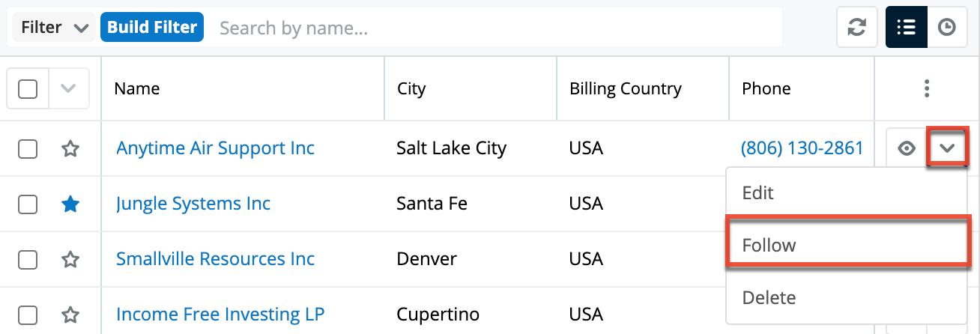Open mass actions arrow beside header checkbox
Screen dimensions: 980x334
click(x=69, y=89)
